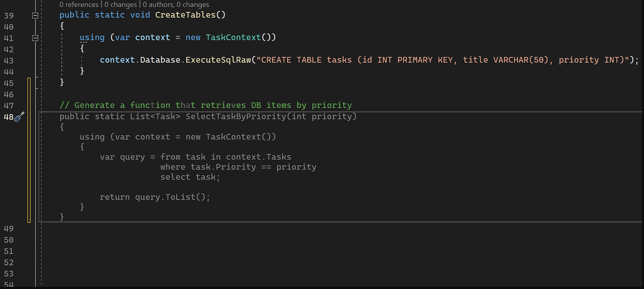644x289 pixels.
Task: Click the ExecuteSqlRaw method call
Action: (x=218, y=60)
